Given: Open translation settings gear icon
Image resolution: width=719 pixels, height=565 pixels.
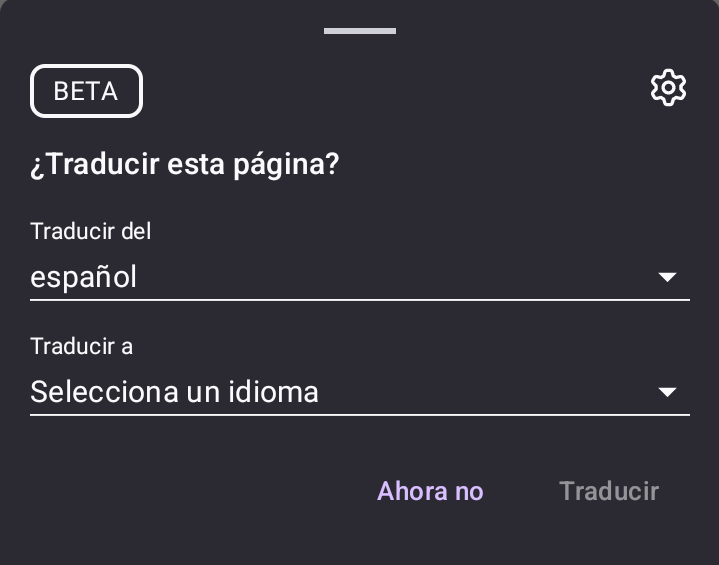Looking at the screenshot, I should tap(668, 88).
